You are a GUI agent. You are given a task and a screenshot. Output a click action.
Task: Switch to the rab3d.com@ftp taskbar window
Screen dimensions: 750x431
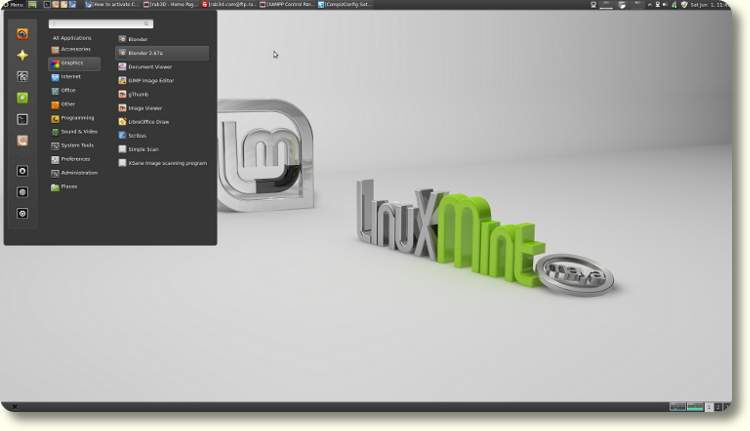pos(229,4)
